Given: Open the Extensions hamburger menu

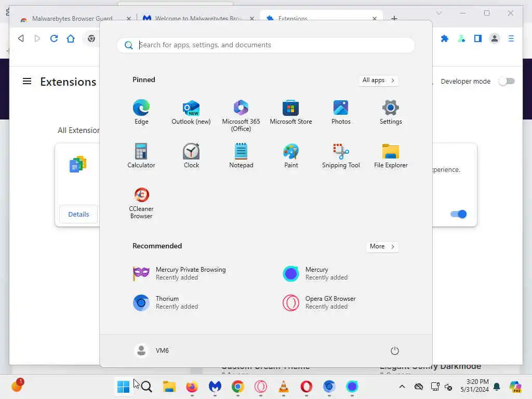Looking at the screenshot, I should coord(27,82).
